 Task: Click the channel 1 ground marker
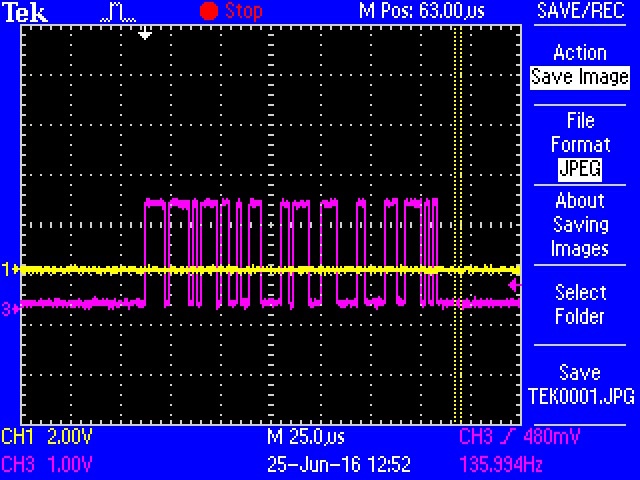tap(9, 269)
